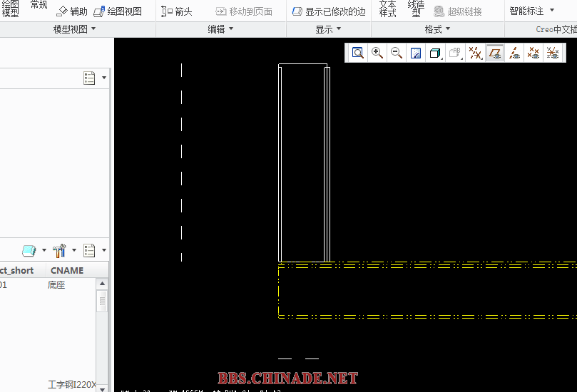The width and height of the screenshot is (577, 392).
Task: Click 显示已修改的边 show modified edges
Action: [x=329, y=11]
